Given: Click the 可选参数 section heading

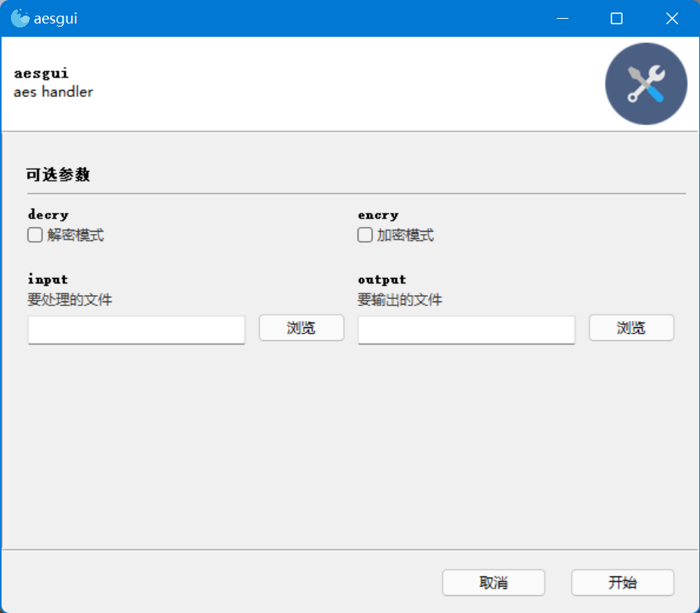Looking at the screenshot, I should pyautogui.click(x=56, y=174).
